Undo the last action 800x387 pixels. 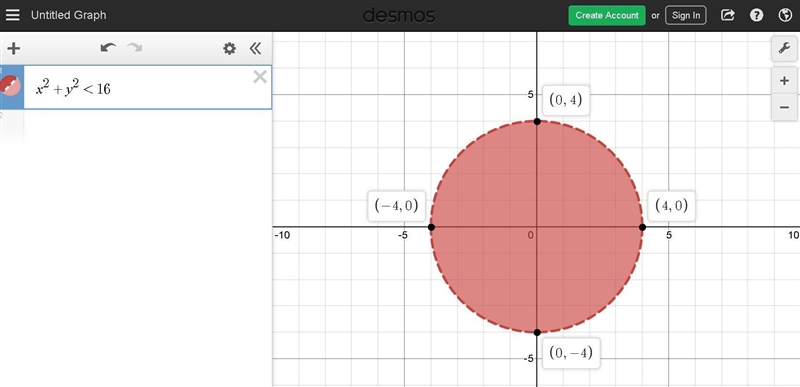pyautogui.click(x=108, y=48)
